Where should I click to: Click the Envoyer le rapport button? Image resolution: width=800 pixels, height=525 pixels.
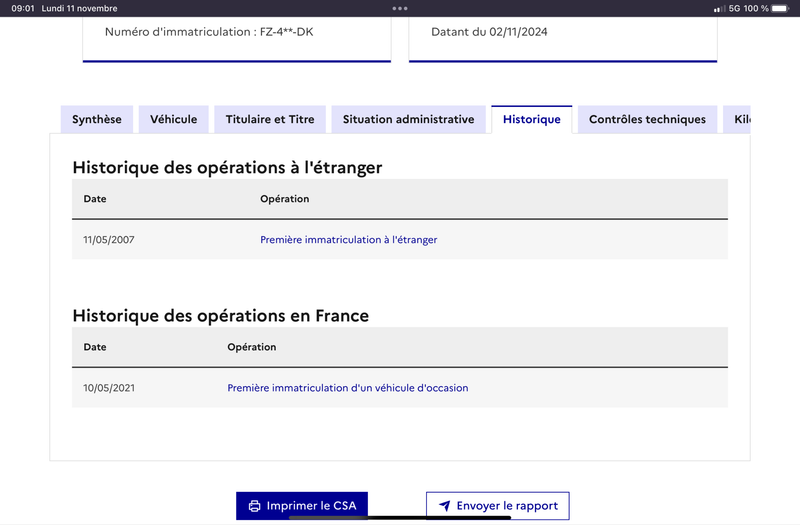tap(497, 506)
